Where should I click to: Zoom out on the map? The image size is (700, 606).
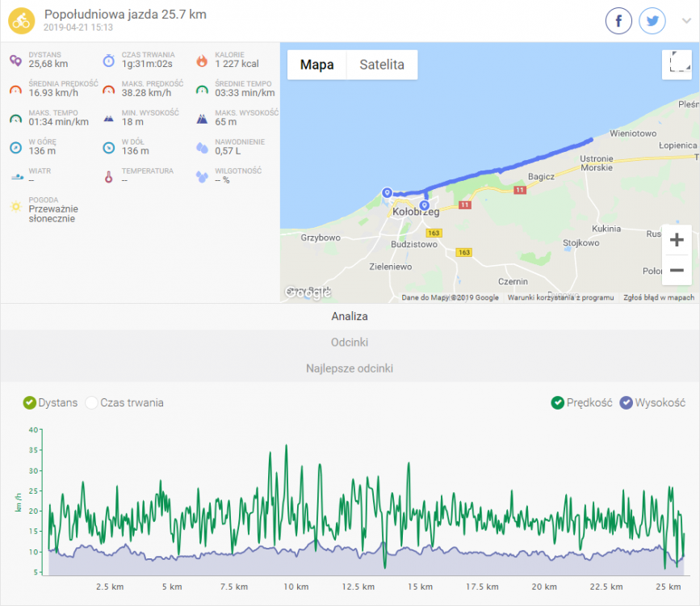[x=677, y=270]
